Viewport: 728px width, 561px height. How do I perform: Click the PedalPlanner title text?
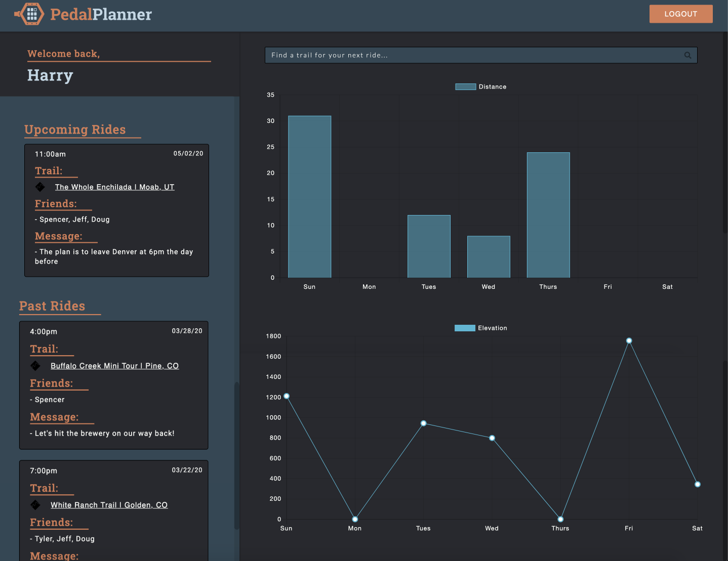point(101,14)
